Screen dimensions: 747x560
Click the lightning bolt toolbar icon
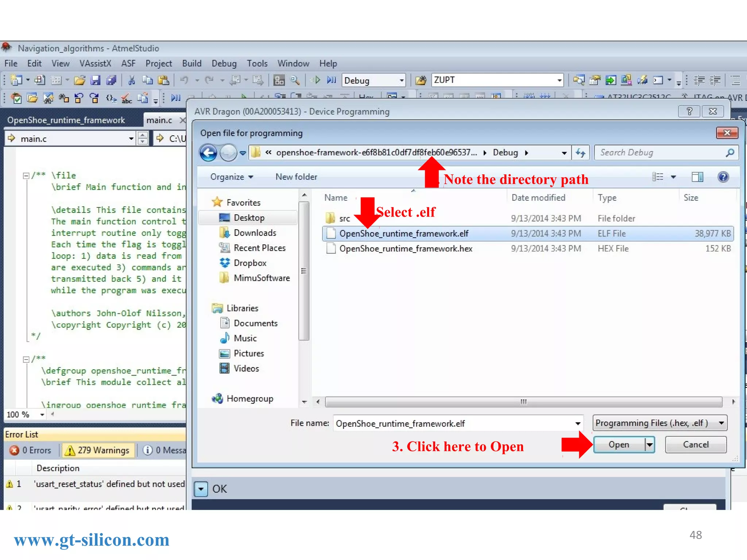coord(642,80)
